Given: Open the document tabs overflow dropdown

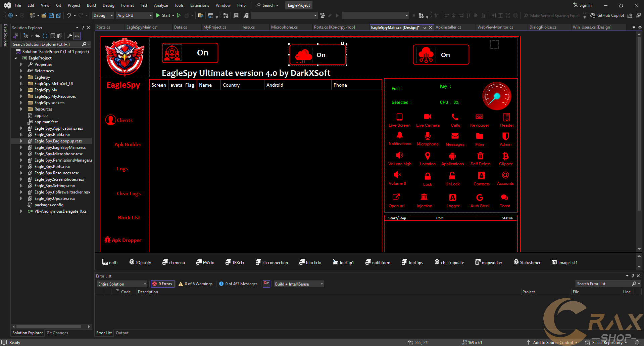Looking at the screenshot, I should [634, 27].
